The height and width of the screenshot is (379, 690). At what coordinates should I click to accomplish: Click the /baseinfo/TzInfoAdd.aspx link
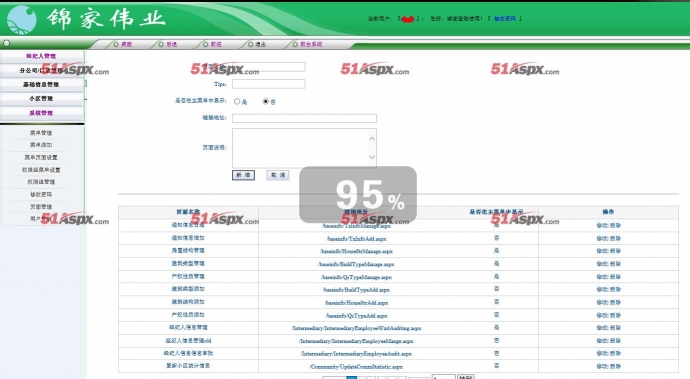356,239
